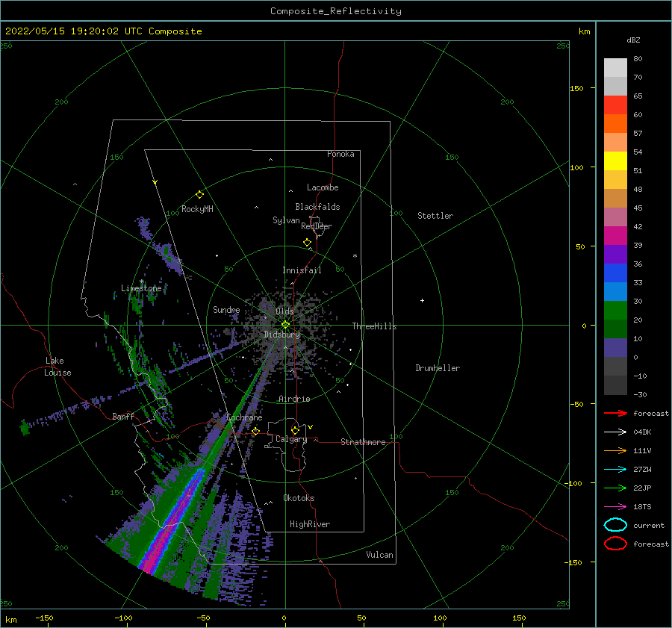This screenshot has height=628, width=672.
Task: Click the red forecast ellipse in legend
Action: click(615, 544)
